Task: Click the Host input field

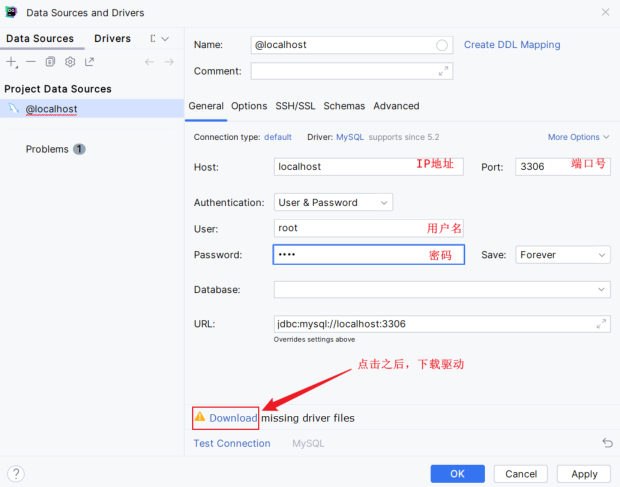Action: (x=369, y=166)
